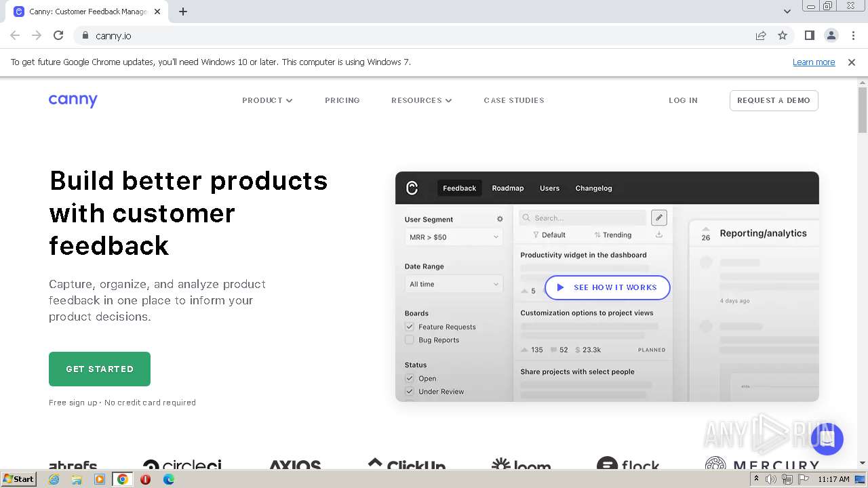Click 'Share projects with select people' post
868x488 pixels.
(577, 371)
